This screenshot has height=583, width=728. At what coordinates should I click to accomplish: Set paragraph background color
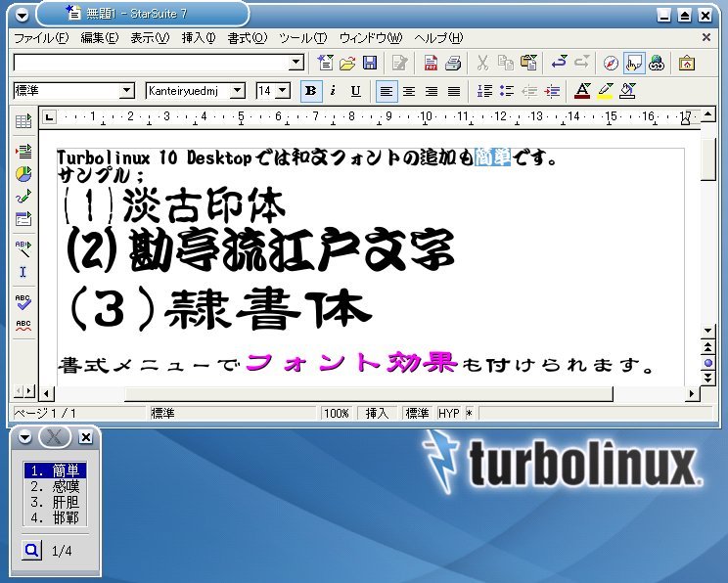click(627, 91)
